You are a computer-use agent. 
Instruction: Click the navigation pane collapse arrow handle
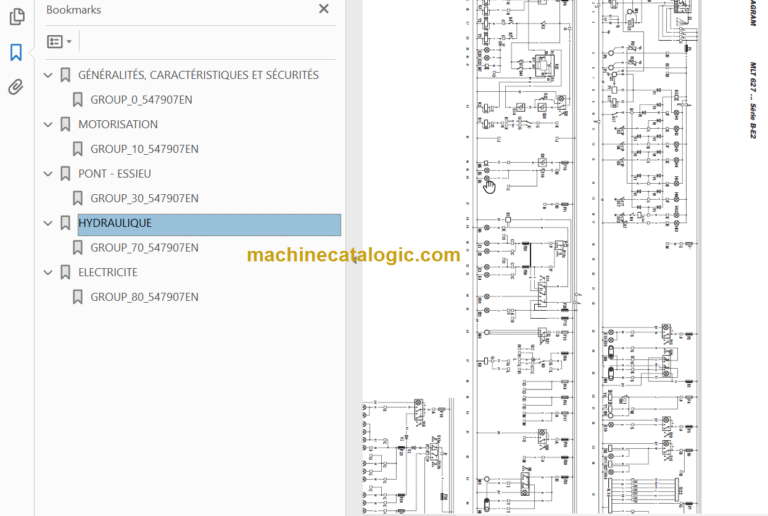click(x=354, y=260)
